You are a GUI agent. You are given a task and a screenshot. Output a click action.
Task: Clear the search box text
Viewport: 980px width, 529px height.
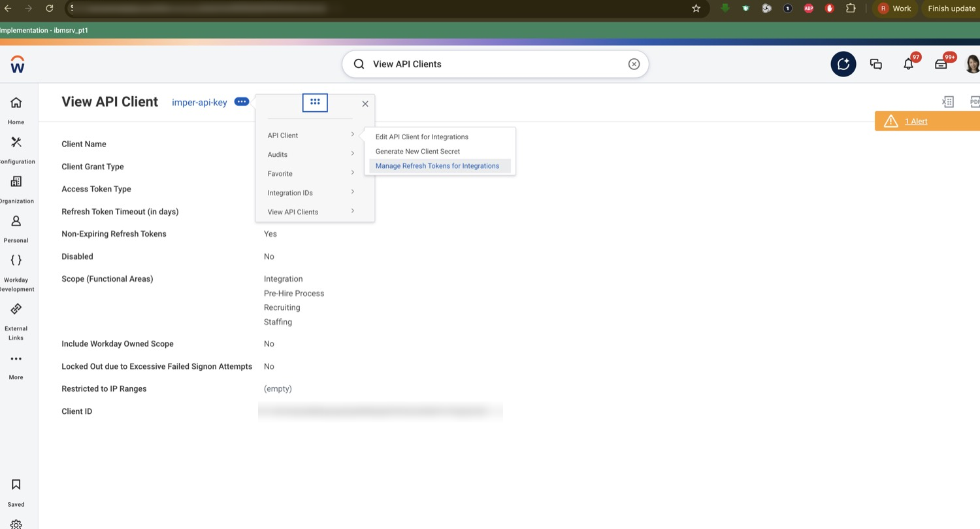(x=634, y=64)
